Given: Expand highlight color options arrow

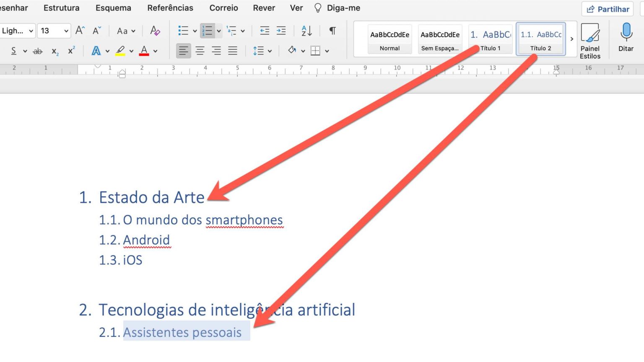Looking at the screenshot, I should tap(131, 51).
